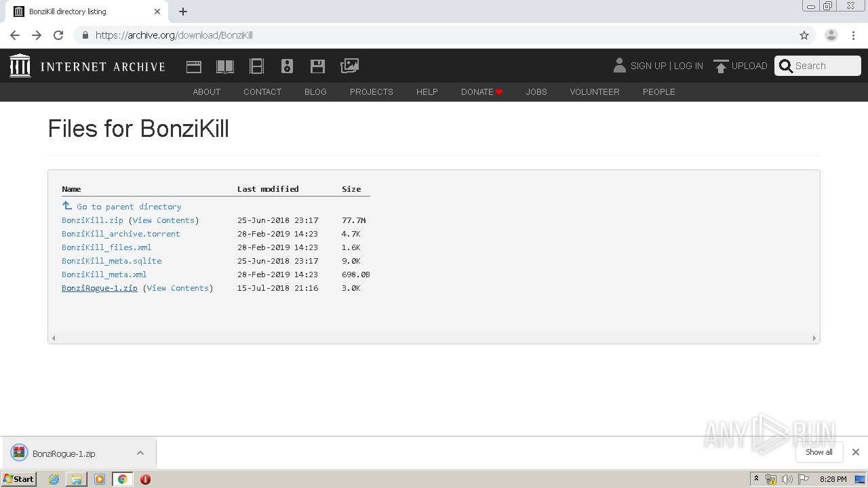Image resolution: width=868 pixels, height=488 pixels.
Task: Open BonziKill_files.xml link
Action: pos(106,247)
